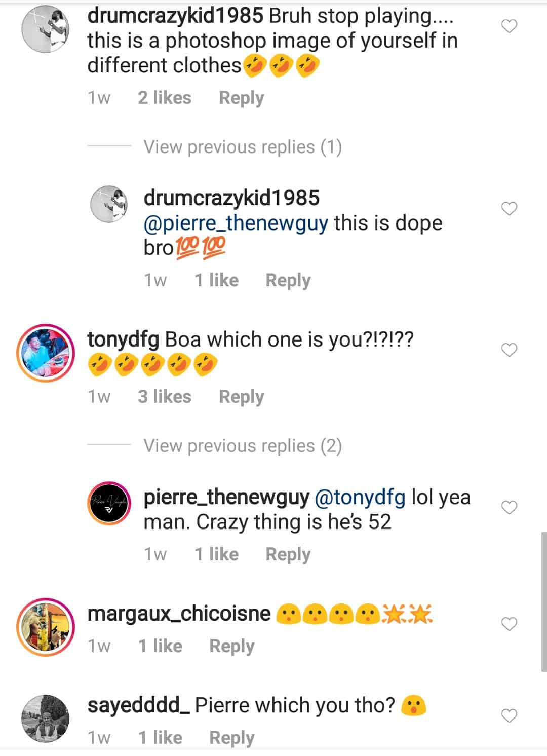Open the @pierre_thenewguy mention link
The height and width of the screenshot is (756, 547).
click(x=236, y=223)
